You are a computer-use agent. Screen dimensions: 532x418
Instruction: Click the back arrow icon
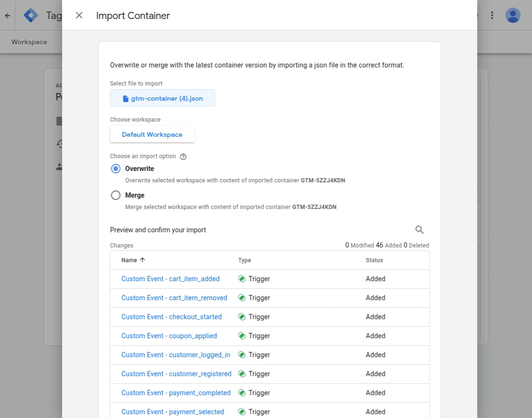[8, 16]
